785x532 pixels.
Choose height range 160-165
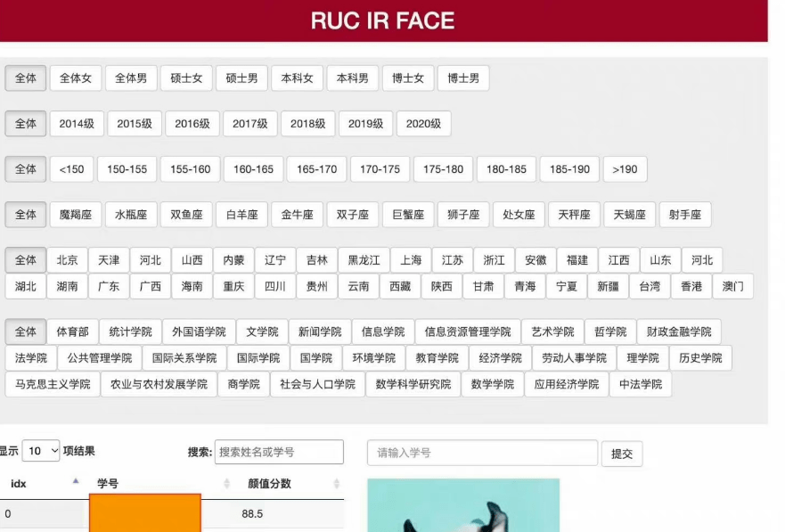coord(253,169)
